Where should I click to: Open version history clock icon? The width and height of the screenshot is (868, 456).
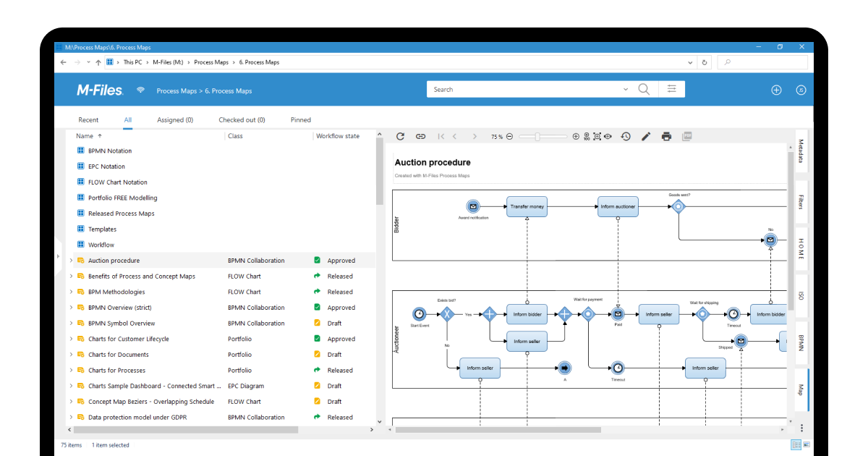[x=626, y=136]
